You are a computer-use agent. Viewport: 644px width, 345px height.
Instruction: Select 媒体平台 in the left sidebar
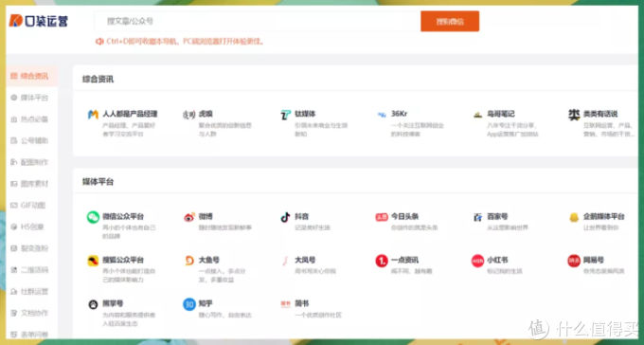32,98
